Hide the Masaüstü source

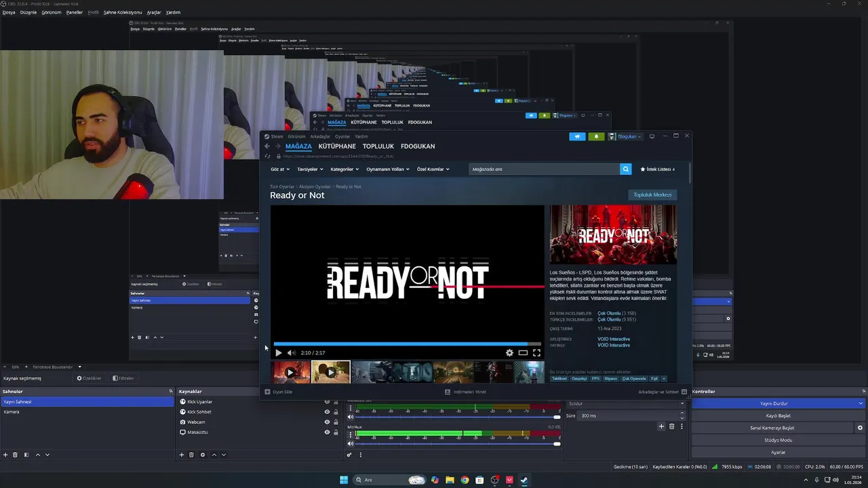[x=327, y=432]
